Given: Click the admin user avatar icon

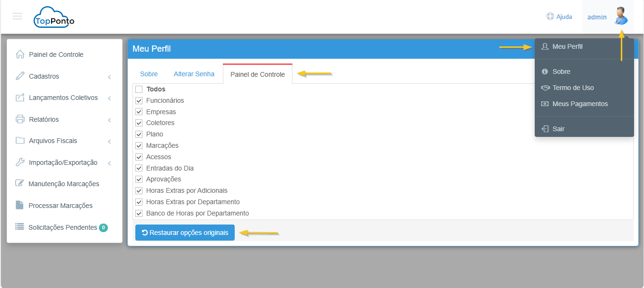Looking at the screenshot, I should 620,16.
